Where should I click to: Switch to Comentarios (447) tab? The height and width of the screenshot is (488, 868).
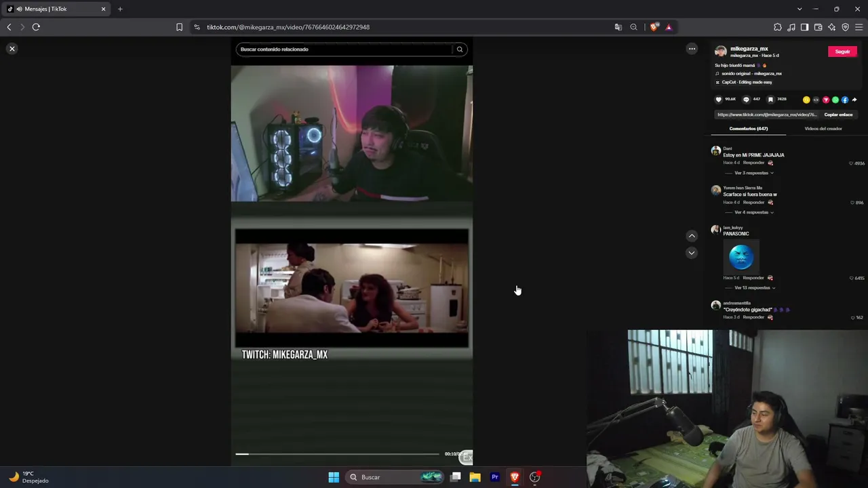(749, 129)
